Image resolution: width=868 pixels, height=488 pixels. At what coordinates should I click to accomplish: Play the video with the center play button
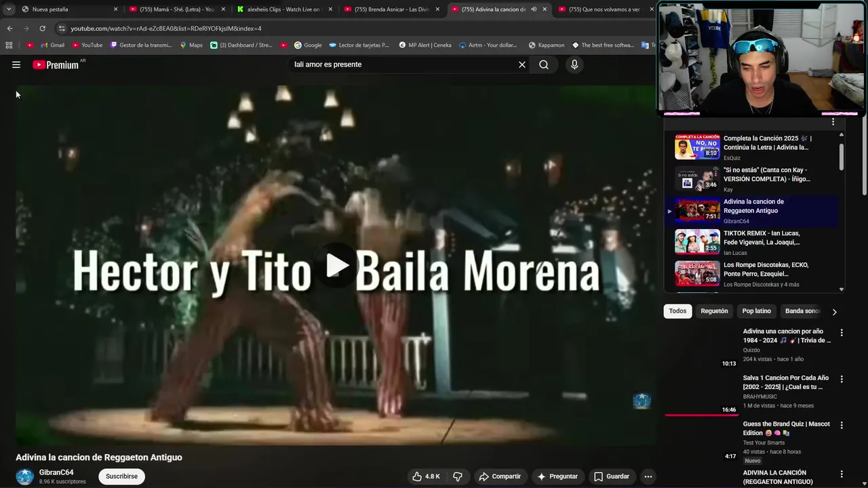coord(337,266)
